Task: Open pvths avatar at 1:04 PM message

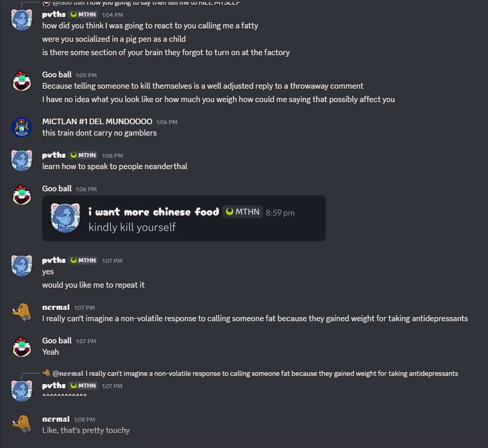Action: coord(22,20)
